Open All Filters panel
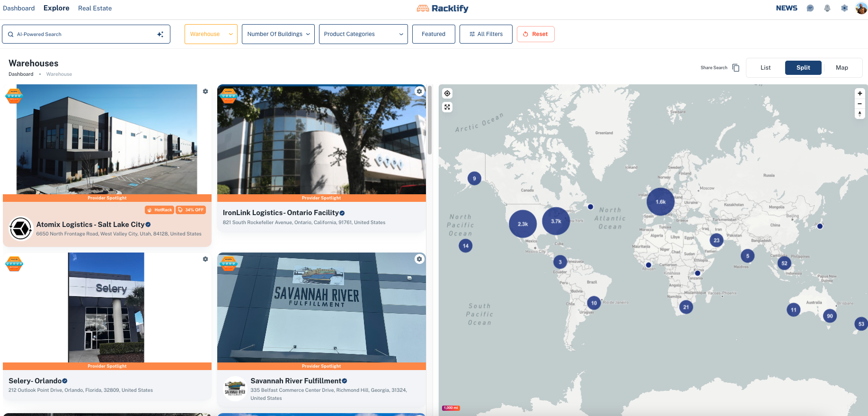Image resolution: width=868 pixels, height=416 pixels. (486, 34)
